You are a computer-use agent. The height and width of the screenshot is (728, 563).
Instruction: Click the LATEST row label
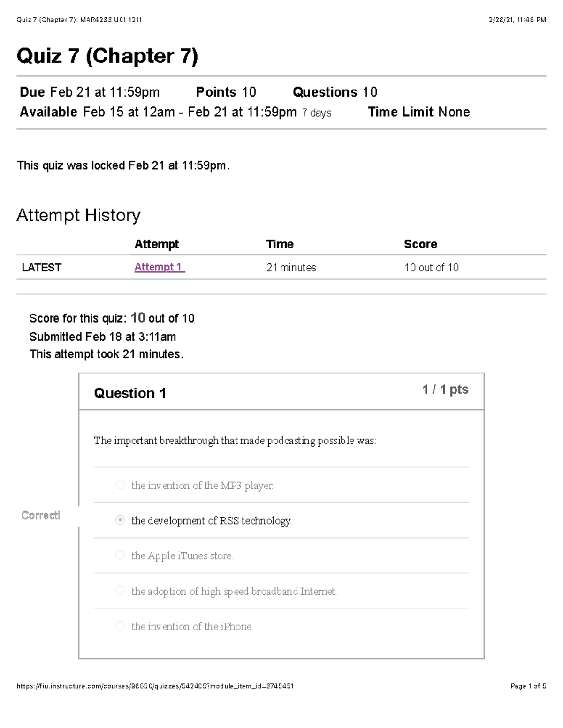click(x=41, y=268)
